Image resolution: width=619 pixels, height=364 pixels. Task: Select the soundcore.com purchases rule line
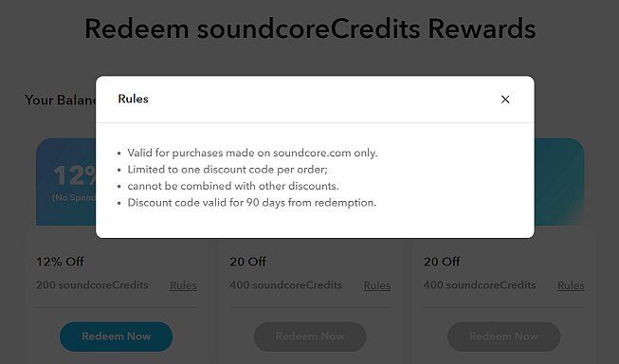(252, 153)
